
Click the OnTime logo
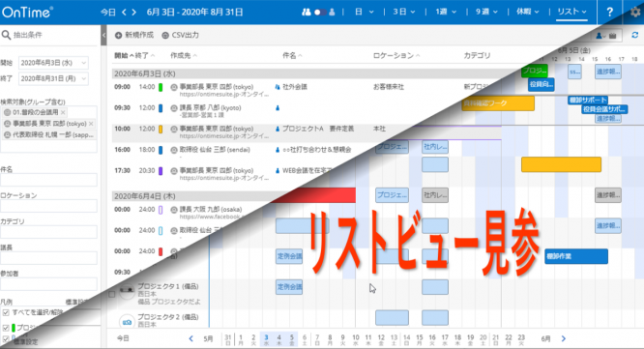27,12
